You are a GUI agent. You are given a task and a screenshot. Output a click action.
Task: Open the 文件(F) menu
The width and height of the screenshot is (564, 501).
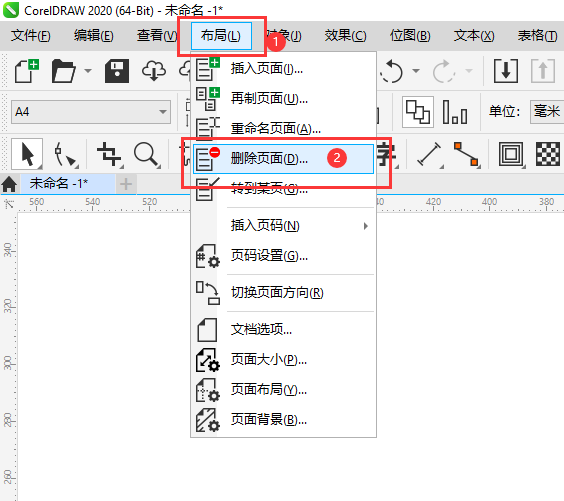coord(31,36)
